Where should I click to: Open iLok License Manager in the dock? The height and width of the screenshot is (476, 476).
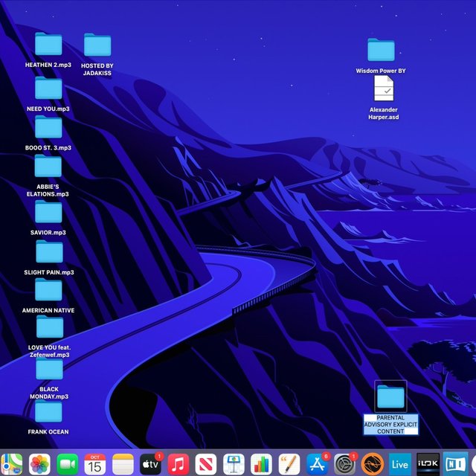(x=428, y=464)
